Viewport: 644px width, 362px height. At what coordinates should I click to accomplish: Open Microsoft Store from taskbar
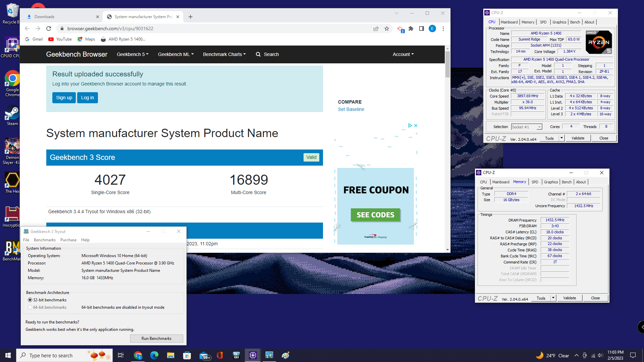pos(187,355)
